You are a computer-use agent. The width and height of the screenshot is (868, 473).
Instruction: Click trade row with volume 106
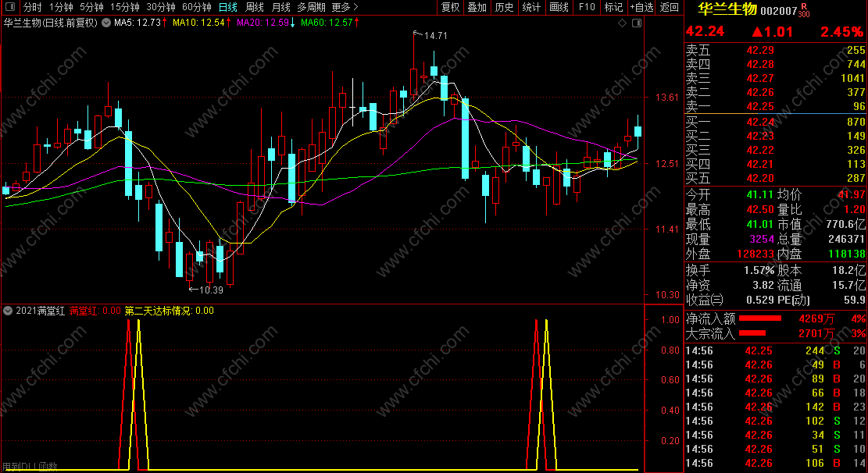tap(775, 463)
